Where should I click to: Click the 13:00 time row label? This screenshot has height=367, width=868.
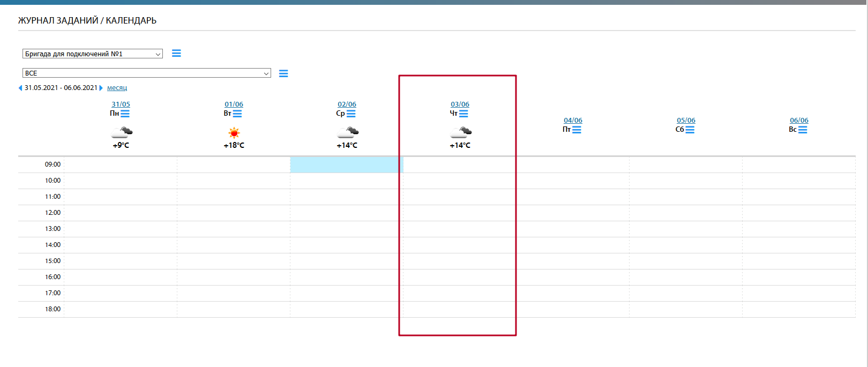click(53, 229)
